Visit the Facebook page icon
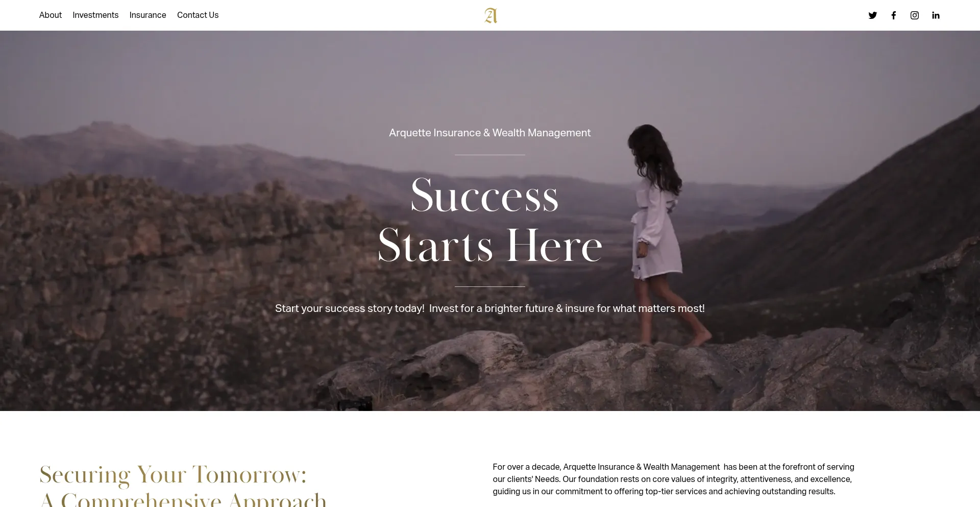The height and width of the screenshot is (507, 980). (893, 15)
